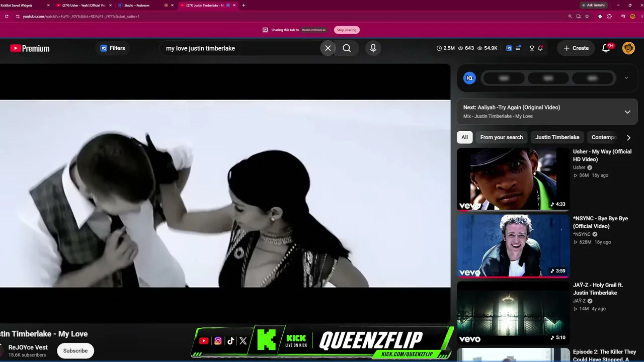Click the YouTube URL in the address bar
The width and height of the screenshot is (644, 362).
point(81,16)
